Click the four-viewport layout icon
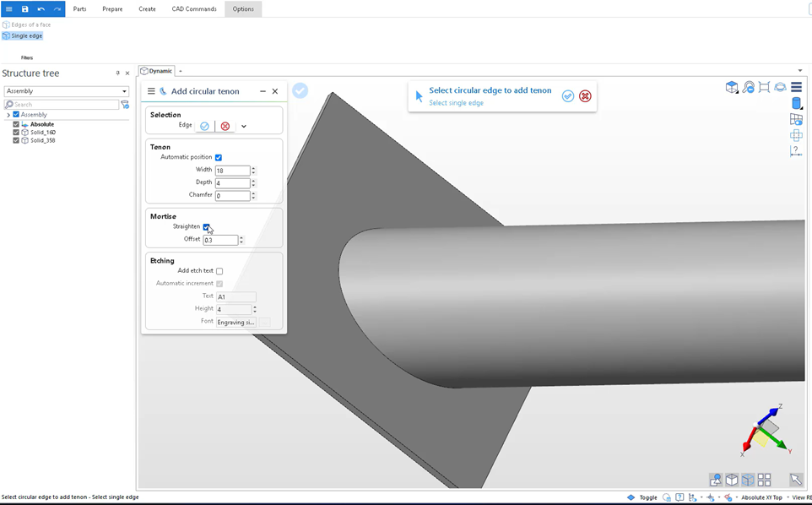This screenshot has height=505, width=812. pyautogui.click(x=764, y=480)
